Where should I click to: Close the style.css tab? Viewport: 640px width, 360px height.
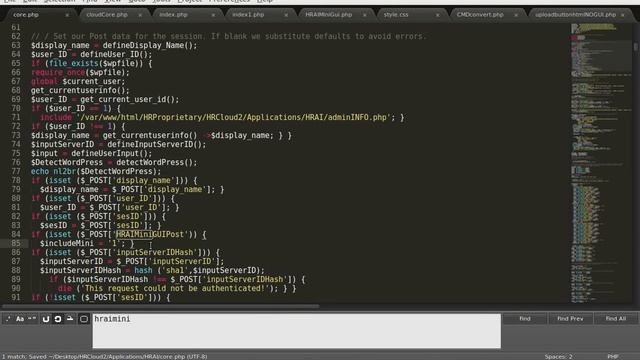pos(438,15)
